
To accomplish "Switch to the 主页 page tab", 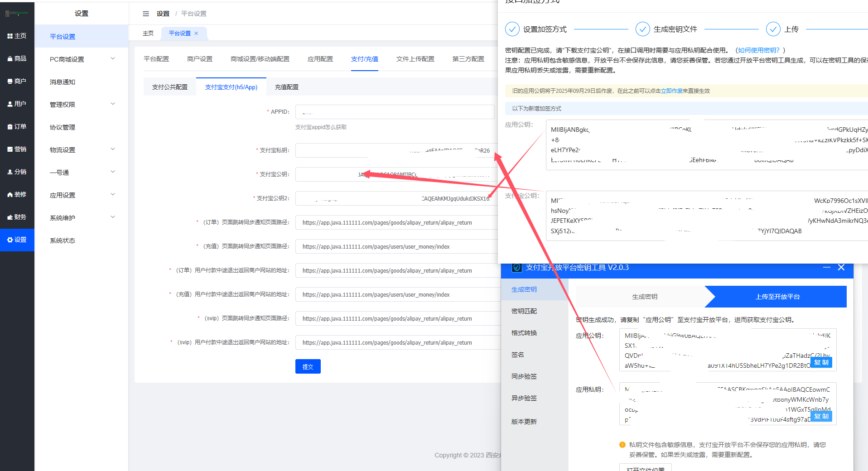I will coord(148,33).
